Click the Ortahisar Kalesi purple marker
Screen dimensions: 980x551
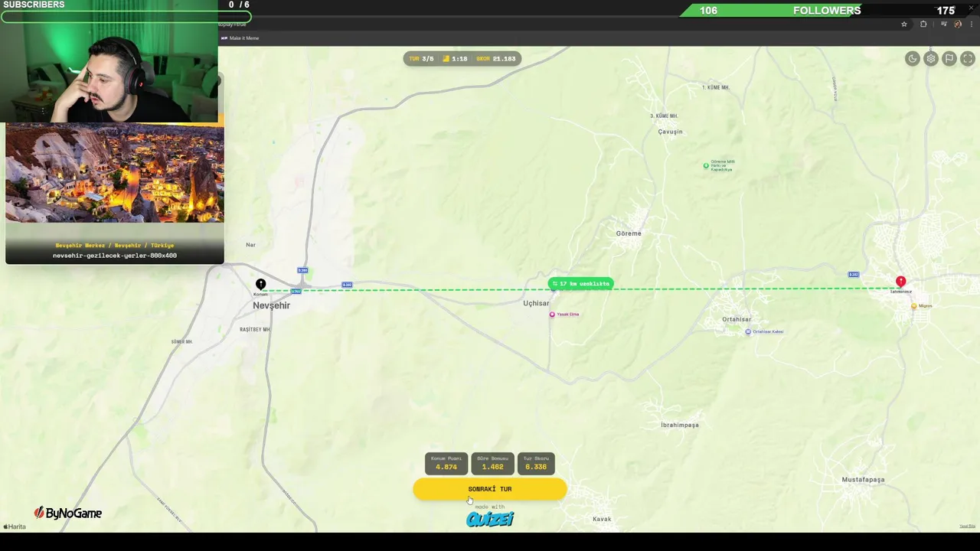tap(748, 331)
